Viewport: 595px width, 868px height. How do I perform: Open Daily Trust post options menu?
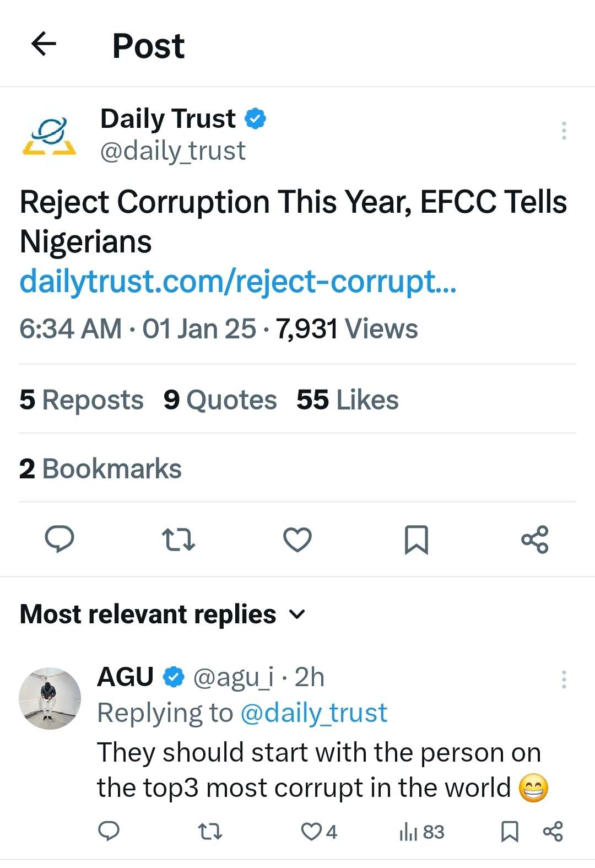click(x=564, y=131)
